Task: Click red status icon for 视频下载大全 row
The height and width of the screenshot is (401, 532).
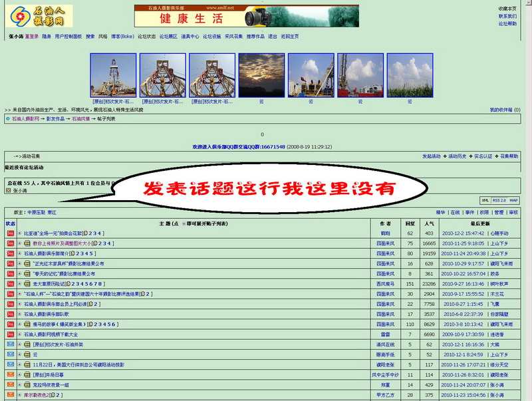Action: pos(11,334)
